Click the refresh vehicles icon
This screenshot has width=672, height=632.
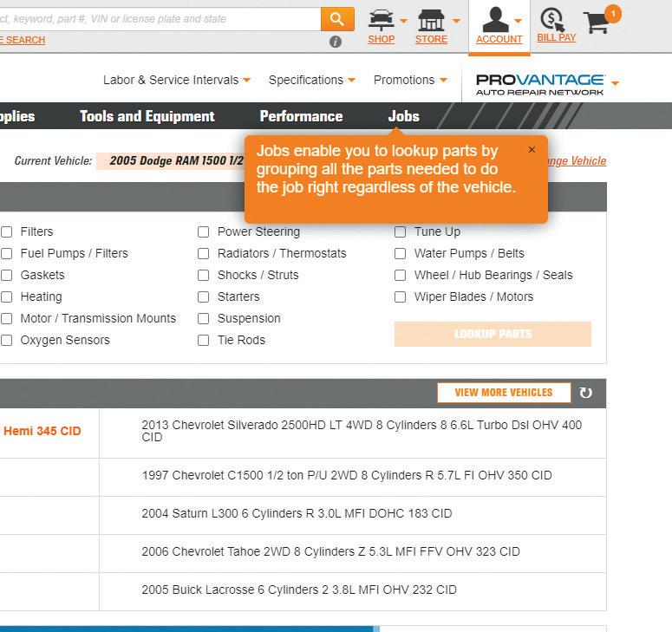pos(585,393)
